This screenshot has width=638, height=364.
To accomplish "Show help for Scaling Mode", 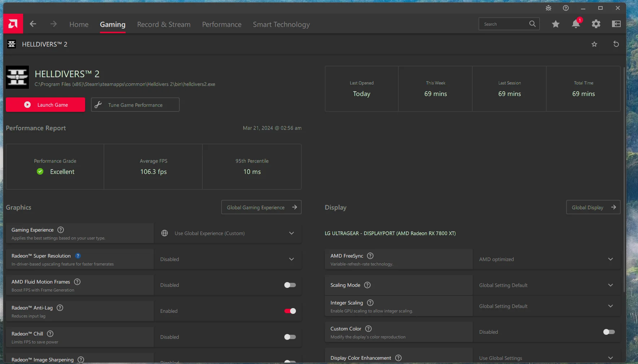I will tap(367, 285).
